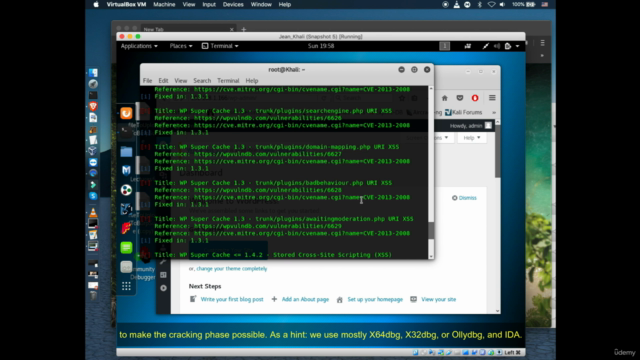The image size is (640, 360).
Task: Open Maltego colored-balls icon in Kali dock
Action: click(x=126, y=190)
